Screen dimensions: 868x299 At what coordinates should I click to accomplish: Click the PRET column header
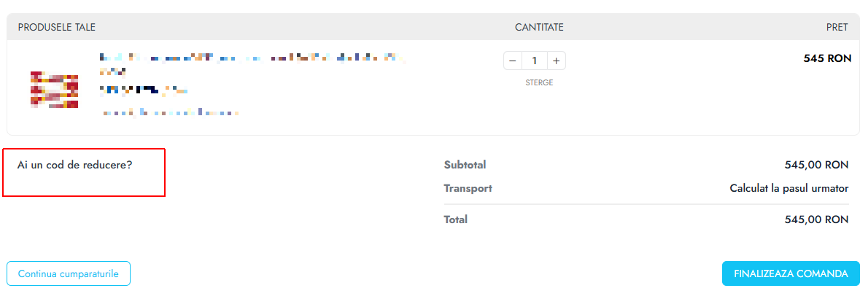point(837,27)
